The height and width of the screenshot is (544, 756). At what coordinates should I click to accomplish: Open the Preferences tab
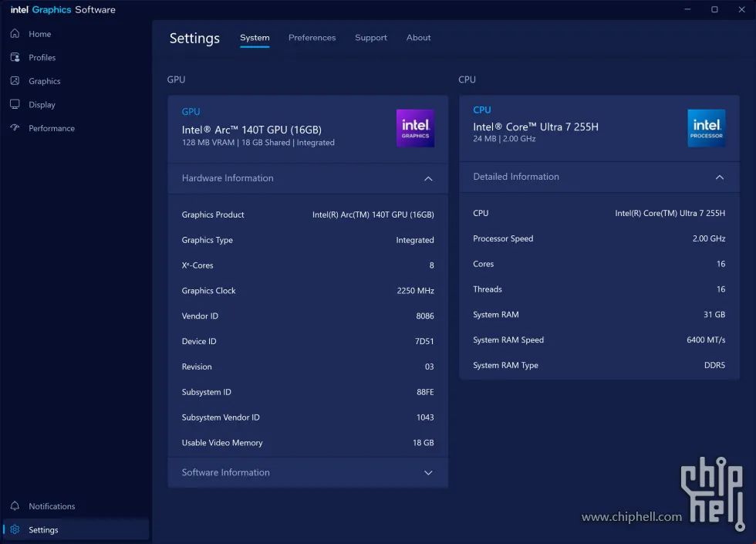pyautogui.click(x=312, y=38)
